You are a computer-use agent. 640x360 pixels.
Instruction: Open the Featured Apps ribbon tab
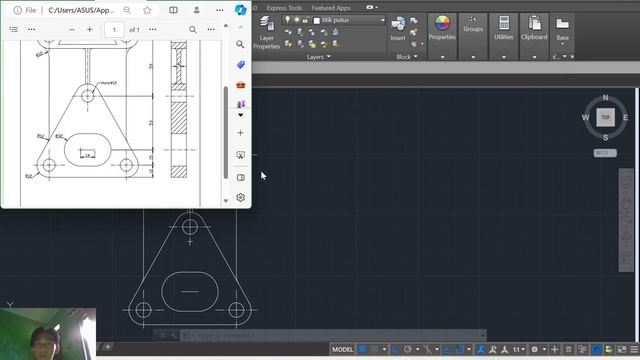click(331, 8)
